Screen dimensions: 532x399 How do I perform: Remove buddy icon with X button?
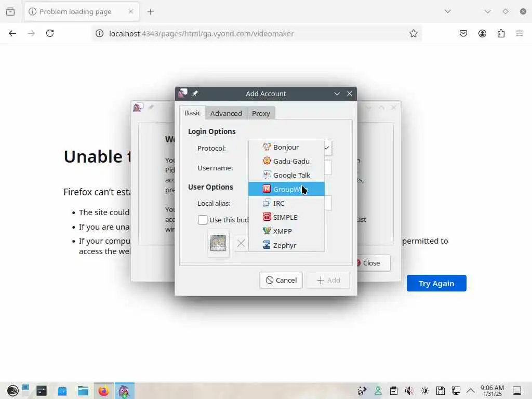click(x=241, y=243)
